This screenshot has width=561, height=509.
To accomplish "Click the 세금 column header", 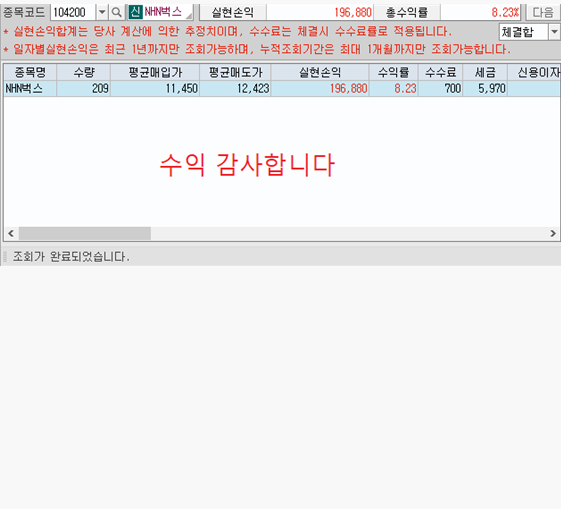I will [485, 73].
